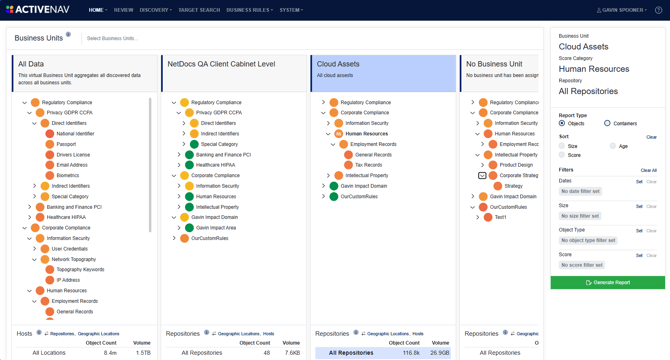Open the Discovery menu

coord(156,10)
